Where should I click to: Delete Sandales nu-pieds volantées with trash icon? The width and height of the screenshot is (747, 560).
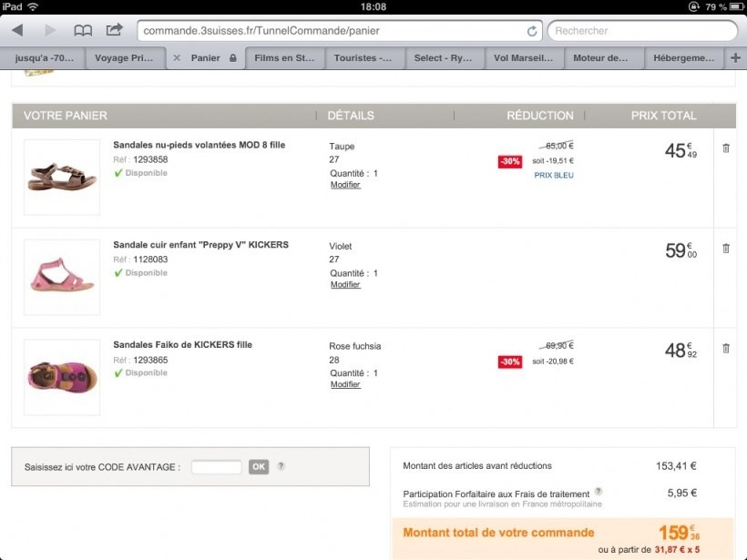point(725,148)
